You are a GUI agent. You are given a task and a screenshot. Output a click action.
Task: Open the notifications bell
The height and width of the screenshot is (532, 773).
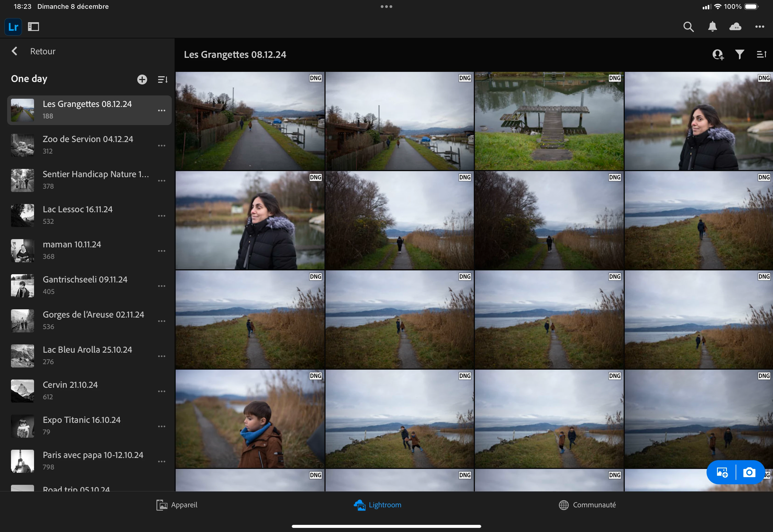click(x=712, y=27)
